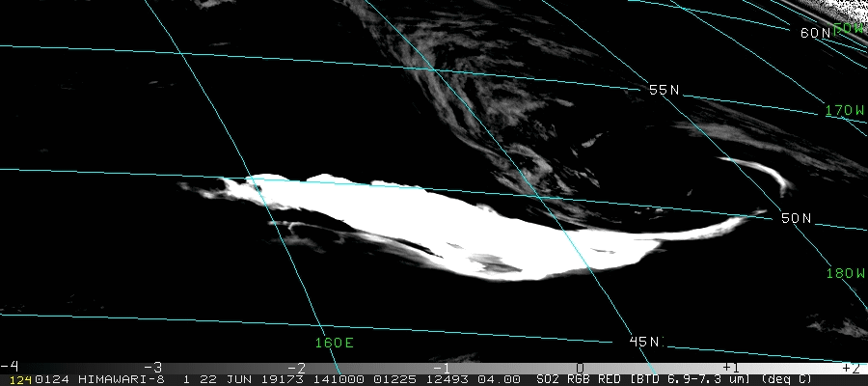Select the -2 tick on the color scale
This screenshot has width=868, height=386.
(296, 367)
